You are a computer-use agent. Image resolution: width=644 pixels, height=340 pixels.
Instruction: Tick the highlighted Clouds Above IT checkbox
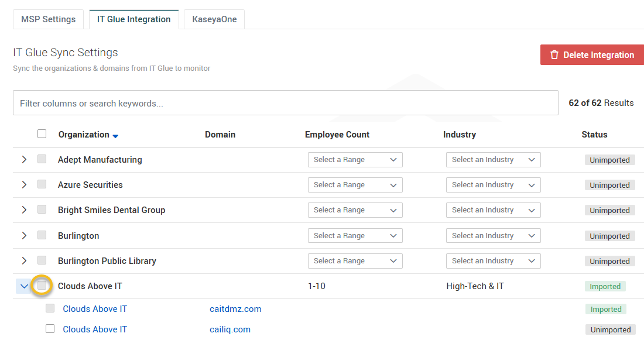pos(42,286)
